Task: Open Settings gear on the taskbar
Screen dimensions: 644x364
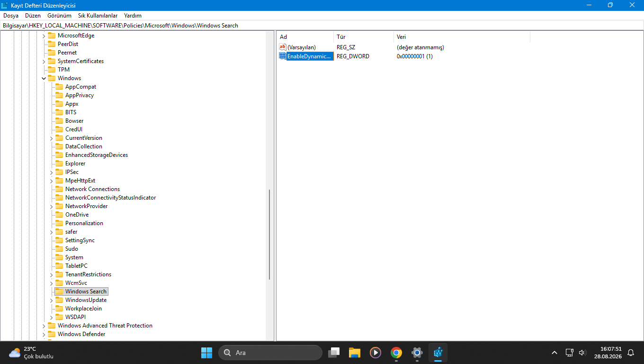Action: (x=417, y=353)
